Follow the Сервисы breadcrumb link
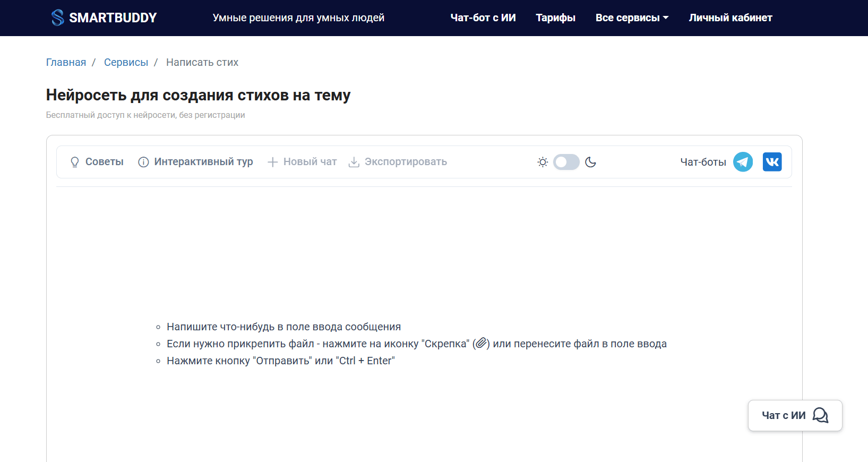Image resolution: width=868 pixels, height=462 pixels. coord(126,62)
